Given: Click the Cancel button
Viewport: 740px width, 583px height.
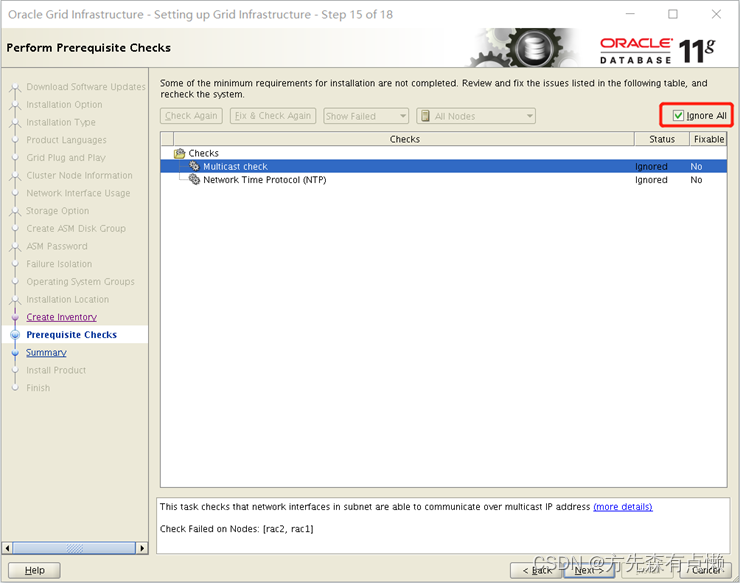Looking at the screenshot, I should pyautogui.click(x=706, y=570).
